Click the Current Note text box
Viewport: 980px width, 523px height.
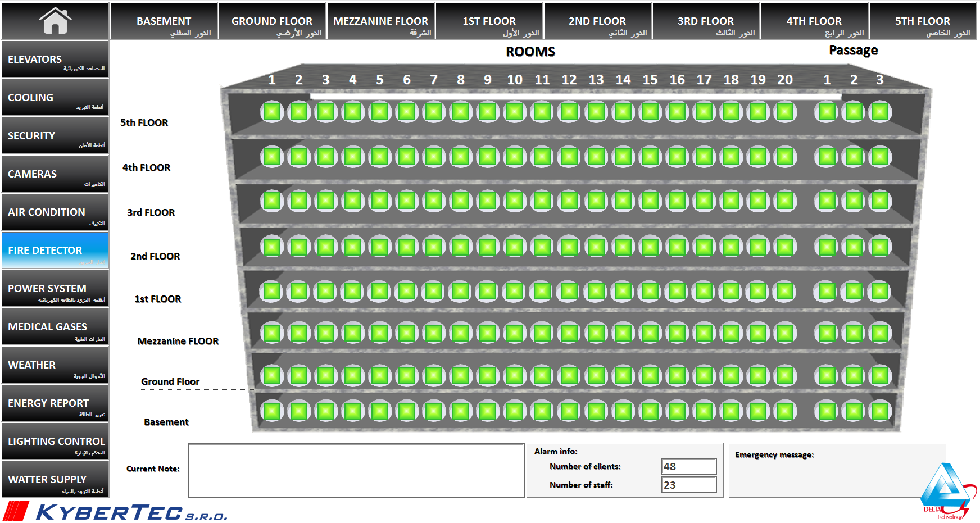[x=356, y=470]
